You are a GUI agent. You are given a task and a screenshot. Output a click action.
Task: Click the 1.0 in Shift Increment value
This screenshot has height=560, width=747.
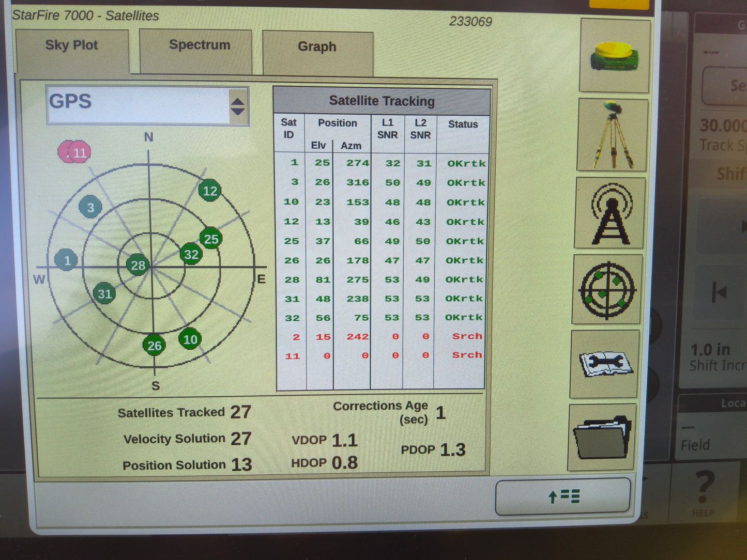click(711, 350)
